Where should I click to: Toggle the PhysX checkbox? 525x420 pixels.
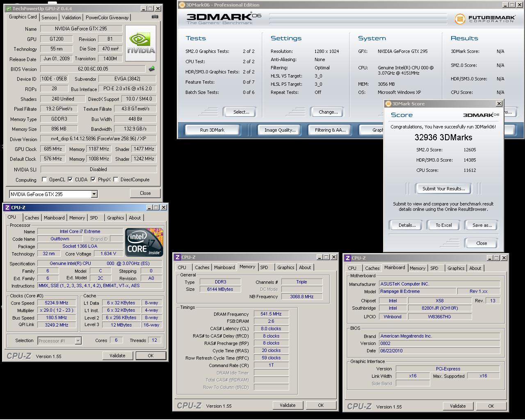point(93,180)
